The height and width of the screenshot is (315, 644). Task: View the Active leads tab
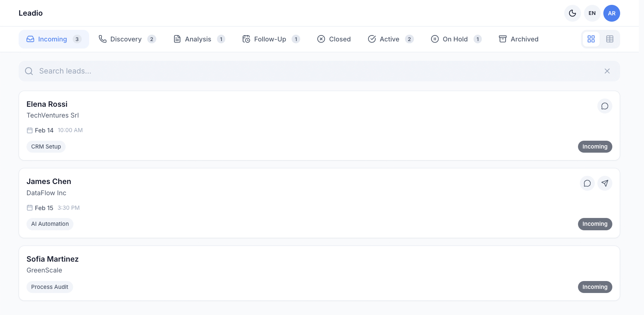pos(391,39)
